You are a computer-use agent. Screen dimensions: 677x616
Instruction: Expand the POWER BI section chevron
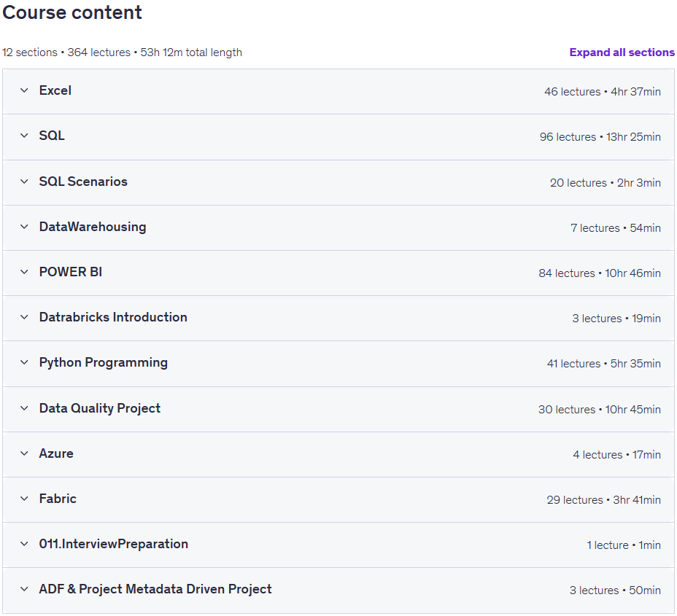click(24, 272)
